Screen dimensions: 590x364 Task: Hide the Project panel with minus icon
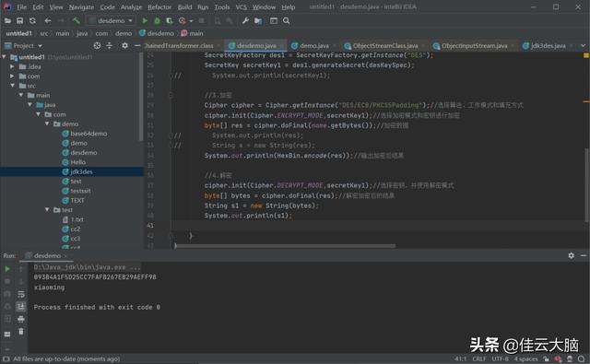pos(137,45)
